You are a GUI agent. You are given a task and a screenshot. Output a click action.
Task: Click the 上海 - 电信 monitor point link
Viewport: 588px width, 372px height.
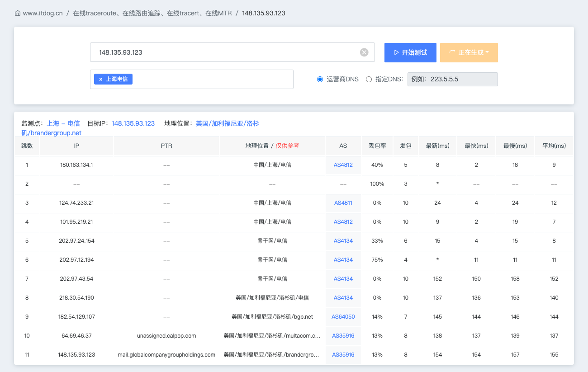tap(63, 123)
